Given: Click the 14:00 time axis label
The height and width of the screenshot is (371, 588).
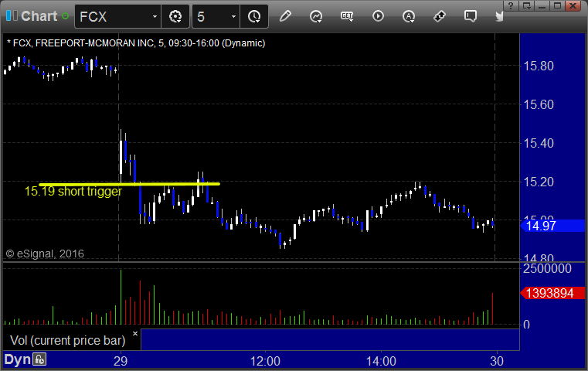Looking at the screenshot, I should click(x=381, y=361).
